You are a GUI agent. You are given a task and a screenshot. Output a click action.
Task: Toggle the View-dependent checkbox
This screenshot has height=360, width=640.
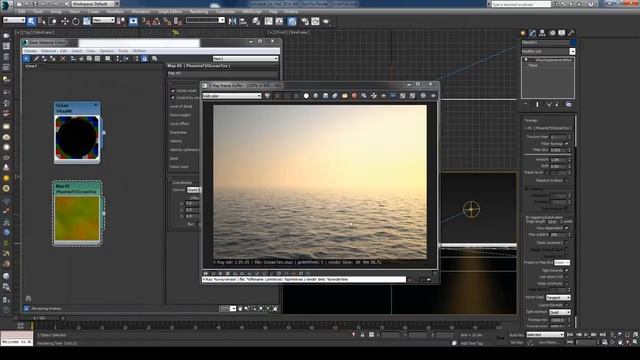pyautogui.click(x=567, y=228)
